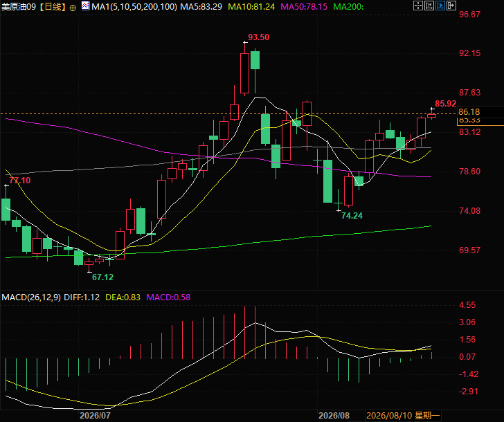Image resolution: width=504 pixels, height=422 pixels.
Task: Click the 85.92 latest high label
Action: click(x=446, y=103)
